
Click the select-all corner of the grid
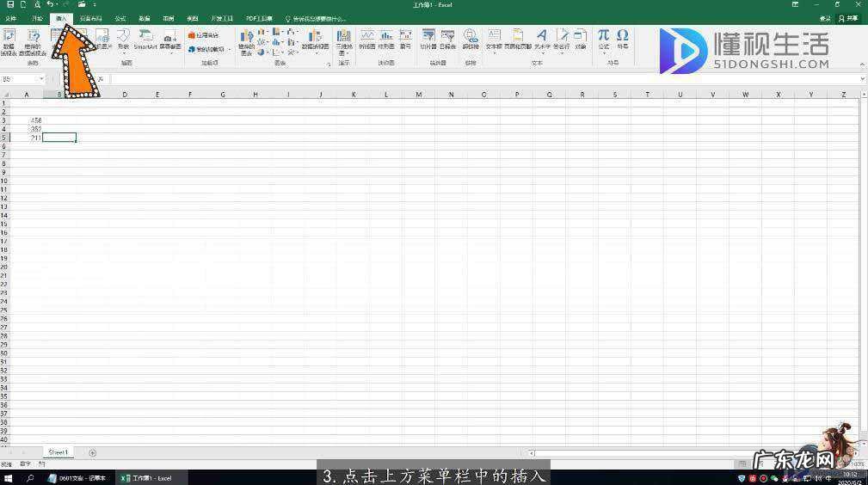click(5, 95)
